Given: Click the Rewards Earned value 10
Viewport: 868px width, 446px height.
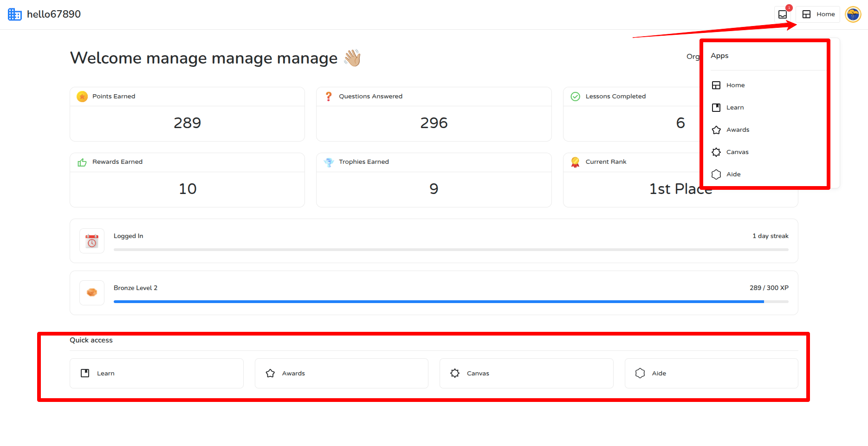Looking at the screenshot, I should pyautogui.click(x=188, y=189).
